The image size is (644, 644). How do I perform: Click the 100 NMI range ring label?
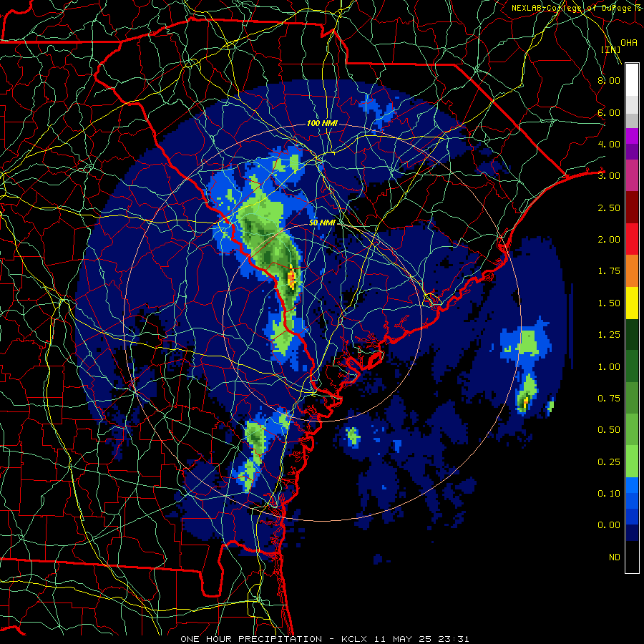coord(323,123)
